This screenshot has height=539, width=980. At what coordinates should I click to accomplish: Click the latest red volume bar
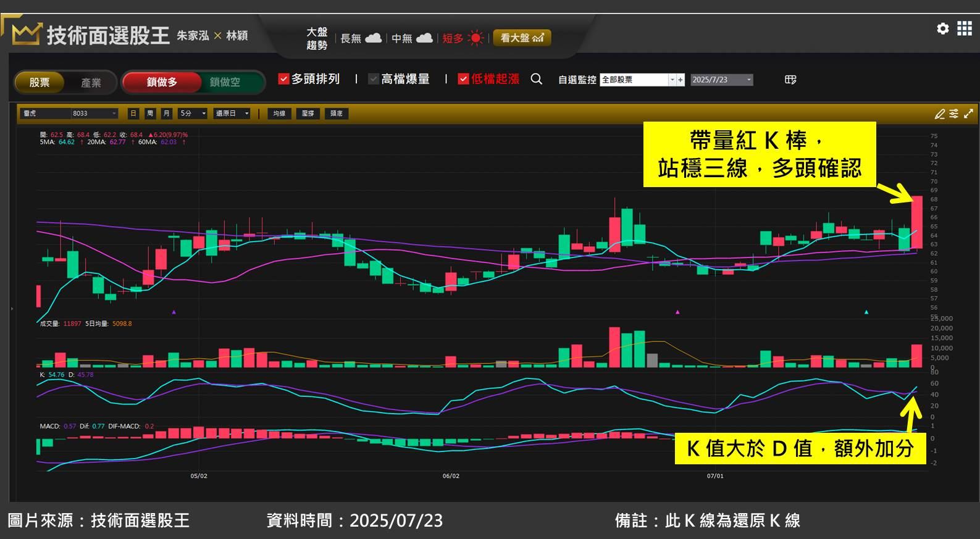pos(917,356)
